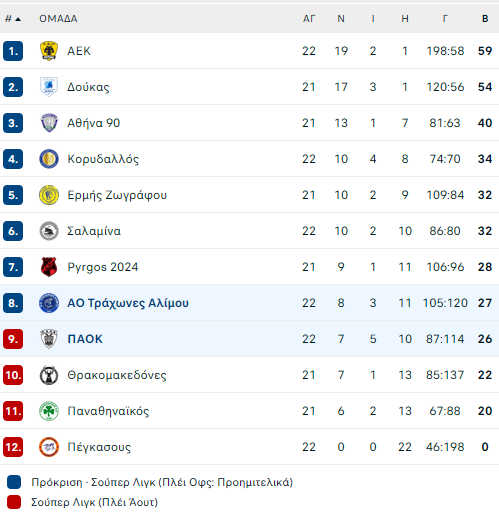
Task: Click the red play-out legend swatch
Action: (x=14, y=502)
